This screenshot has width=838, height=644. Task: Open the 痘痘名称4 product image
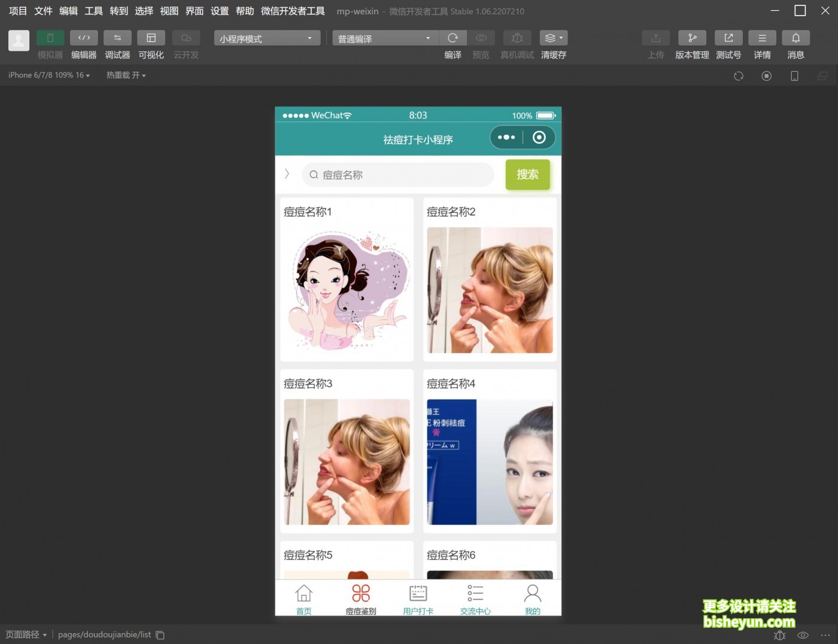click(490, 462)
